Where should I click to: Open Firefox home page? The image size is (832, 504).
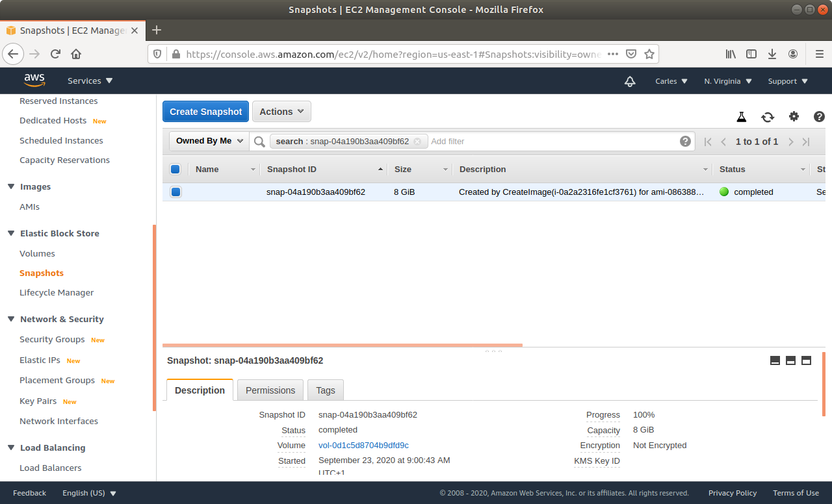click(x=76, y=54)
